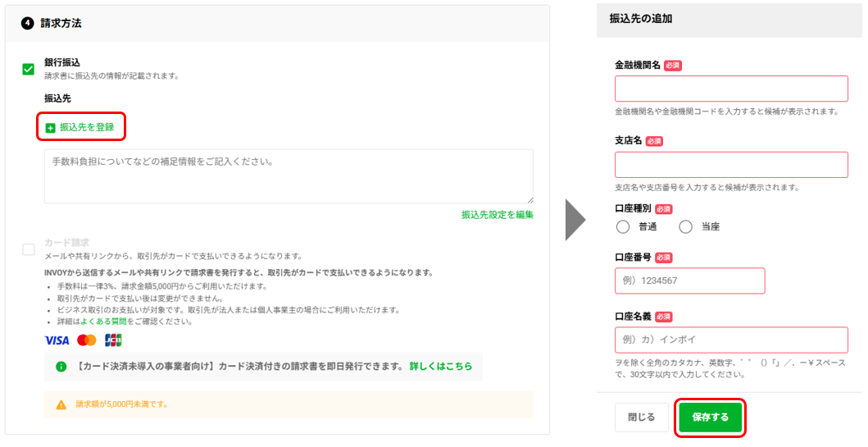
Task: Click the 取引先がカードで支払い後は変更ができません bullet
Action: [140, 298]
